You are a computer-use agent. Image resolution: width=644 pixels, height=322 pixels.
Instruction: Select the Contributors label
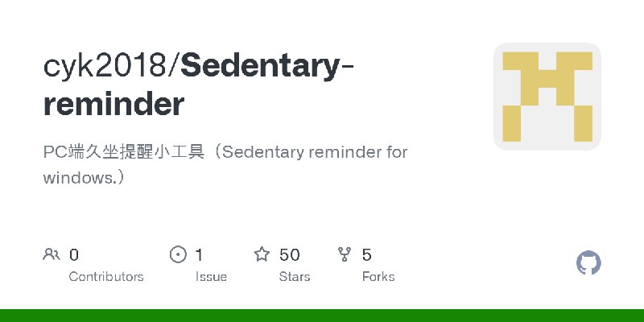click(106, 277)
